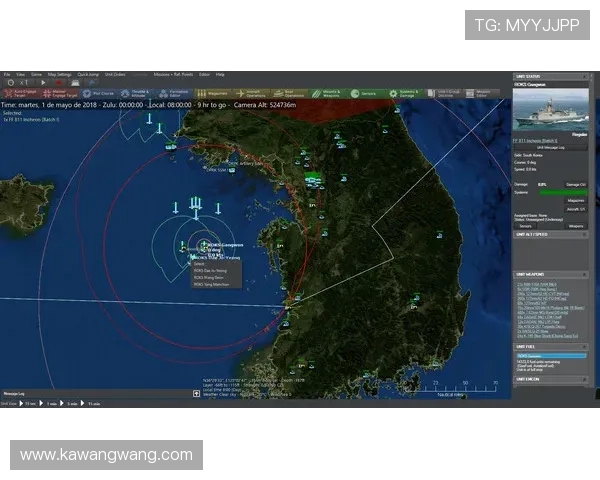600x480 pixels.
Task: Open Sensors toolbar button
Action: pyautogui.click(x=360, y=93)
